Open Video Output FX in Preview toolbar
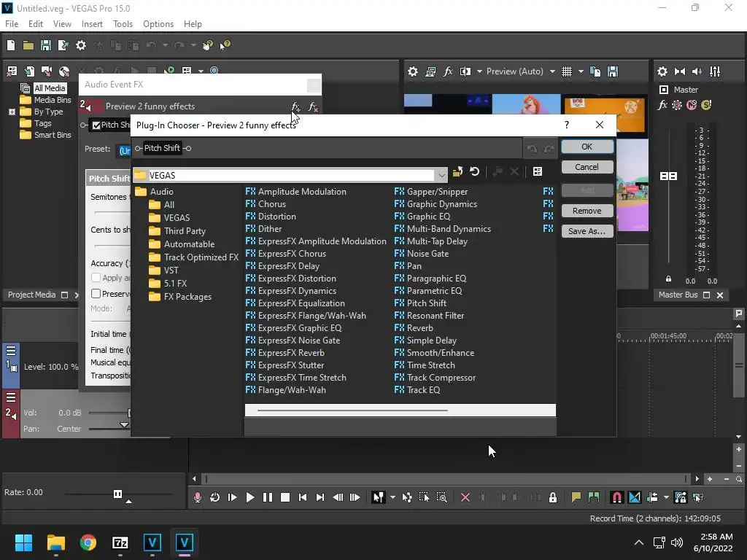Image resolution: width=747 pixels, height=560 pixels. click(448, 71)
